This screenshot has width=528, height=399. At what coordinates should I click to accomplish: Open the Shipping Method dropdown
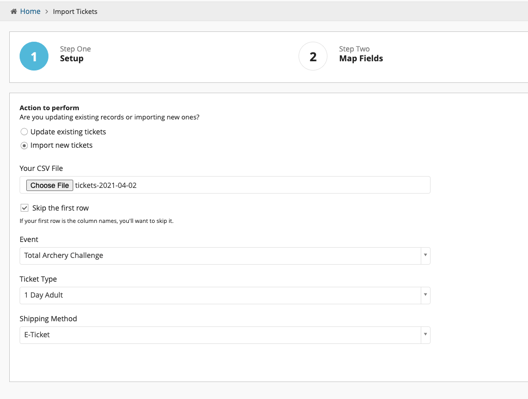coord(225,335)
